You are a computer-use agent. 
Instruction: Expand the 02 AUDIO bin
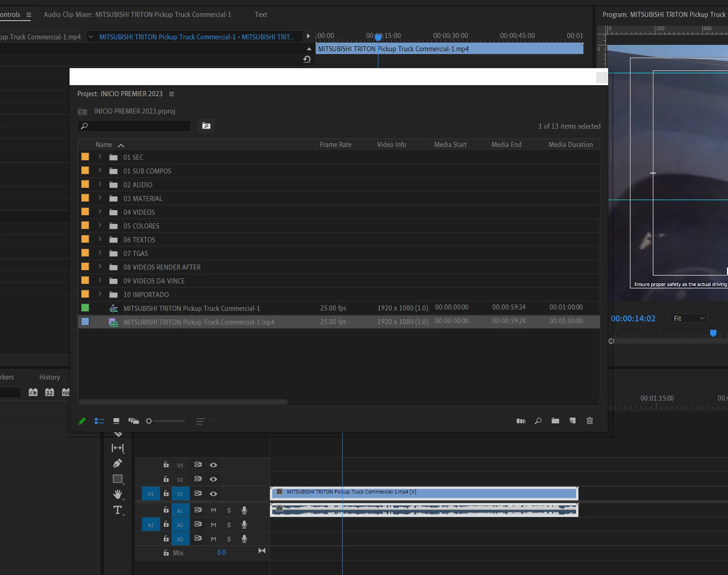tap(100, 184)
